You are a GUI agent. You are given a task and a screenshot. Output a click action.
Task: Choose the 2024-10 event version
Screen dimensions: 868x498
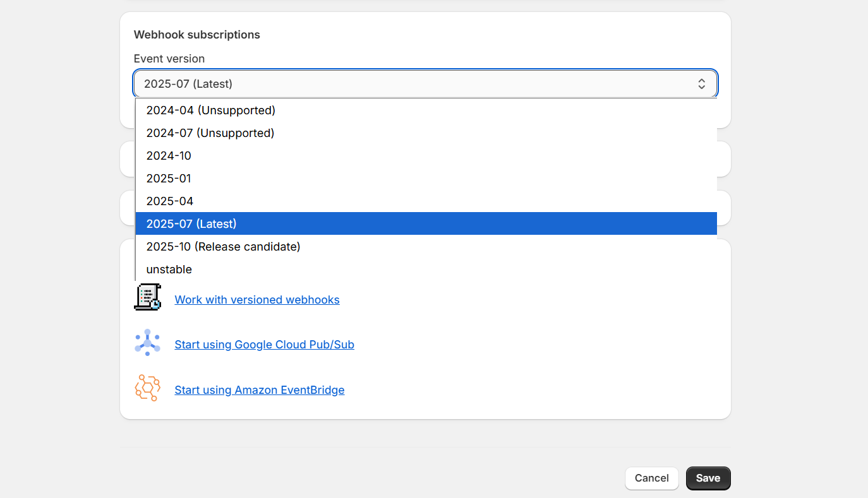[169, 156]
